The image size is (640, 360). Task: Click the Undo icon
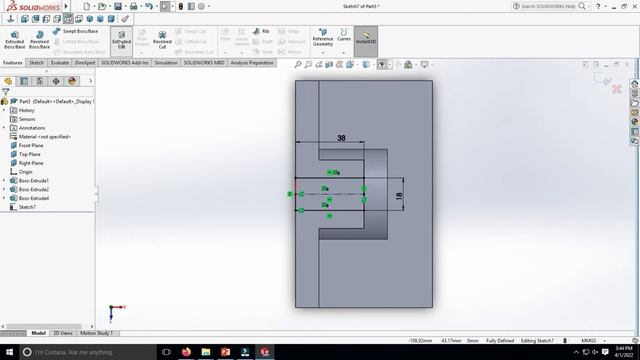click(149, 6)
